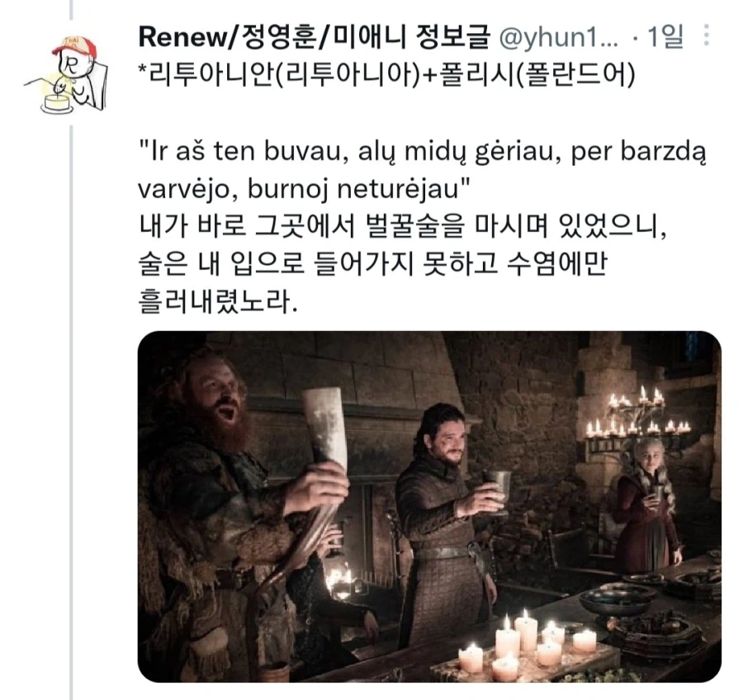Click the thread connector line below the avatar
Viewport: 743px width, 700px height.
point(72,412)
